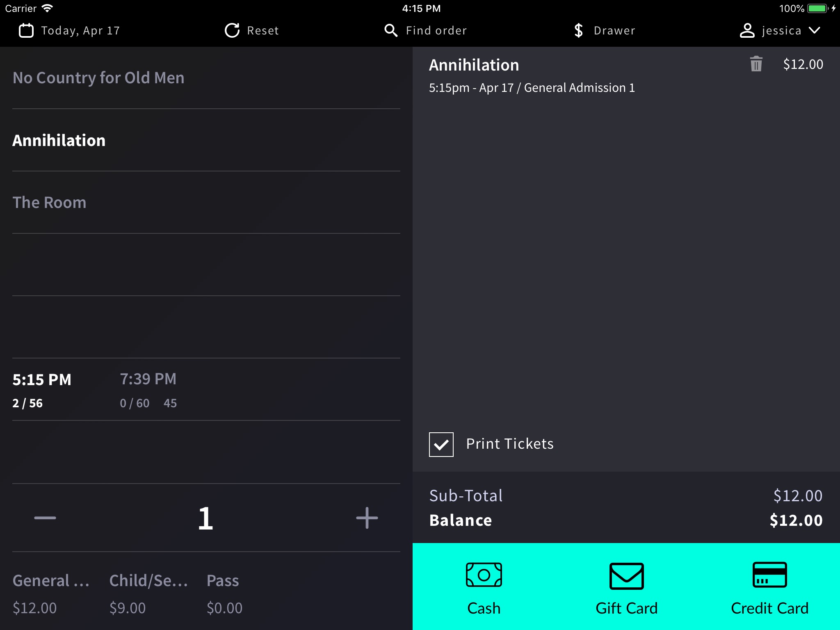Toggle the Print Tickets checkbox
840x630 pixels.
(x=441, y=443)
